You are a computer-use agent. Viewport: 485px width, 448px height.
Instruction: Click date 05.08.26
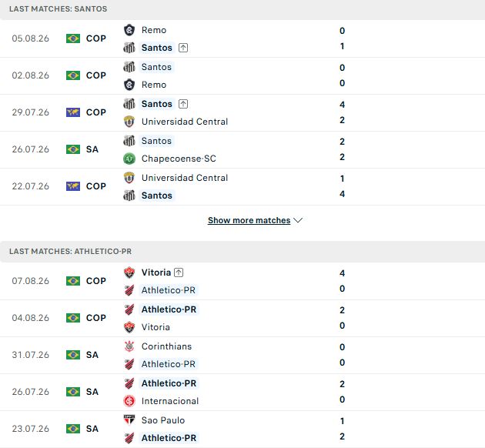click(31, 38)
